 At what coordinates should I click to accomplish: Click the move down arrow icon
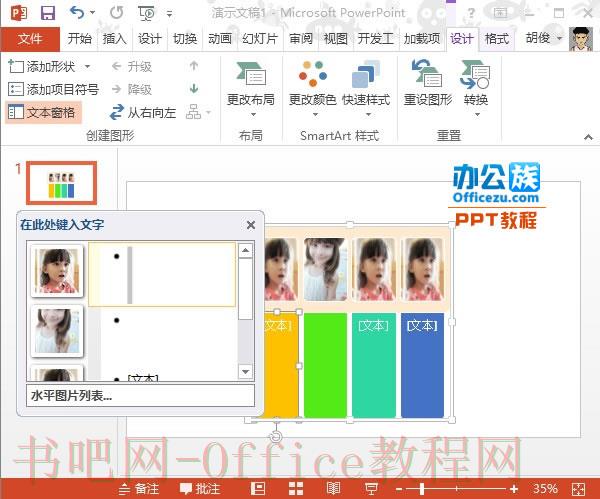(194, 89)
